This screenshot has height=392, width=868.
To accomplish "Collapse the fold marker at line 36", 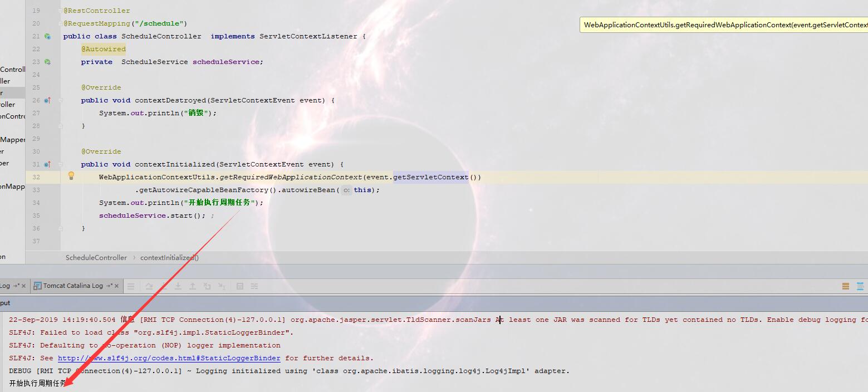I will (61, 228).
